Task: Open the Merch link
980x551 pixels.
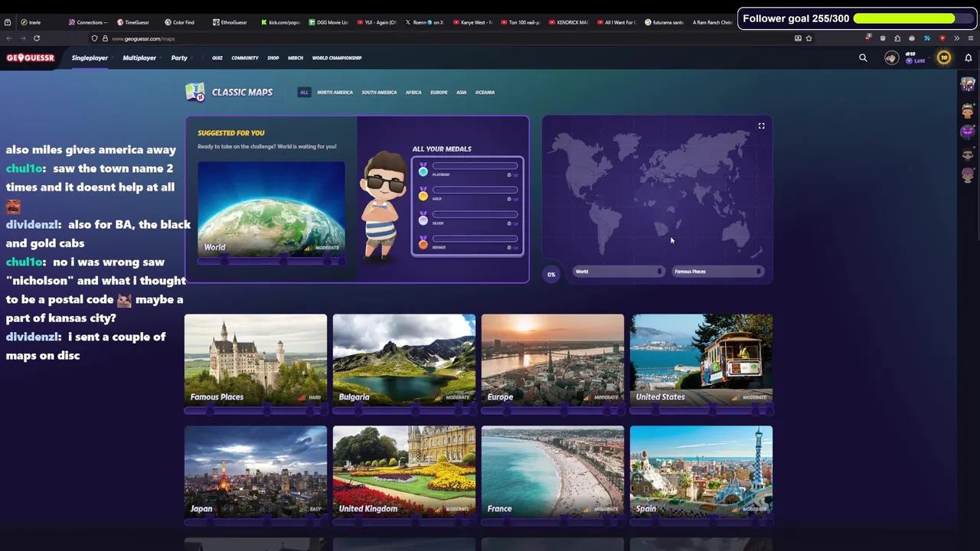Action: coord(296,58)
